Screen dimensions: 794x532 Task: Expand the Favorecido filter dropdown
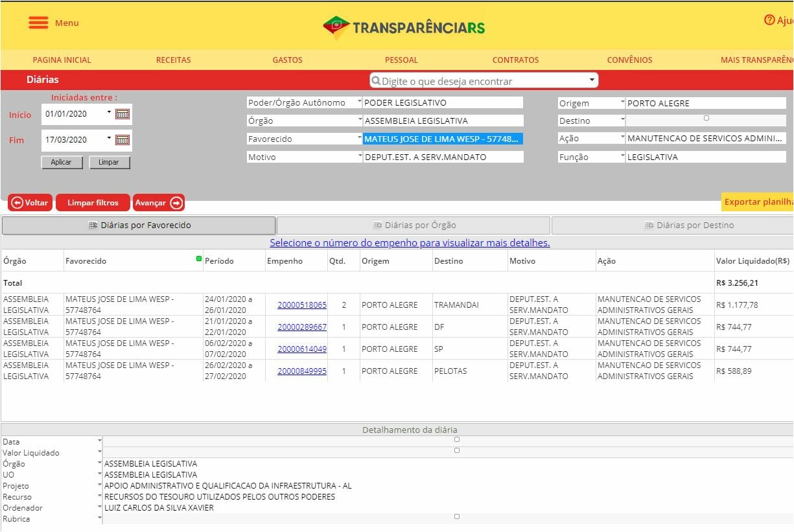point(359,138)
